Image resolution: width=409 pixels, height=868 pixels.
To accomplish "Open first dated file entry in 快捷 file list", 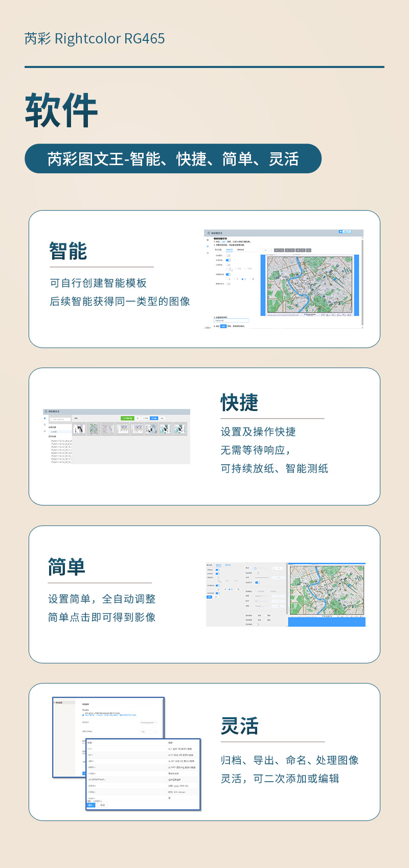I will (x=61, y=441).
